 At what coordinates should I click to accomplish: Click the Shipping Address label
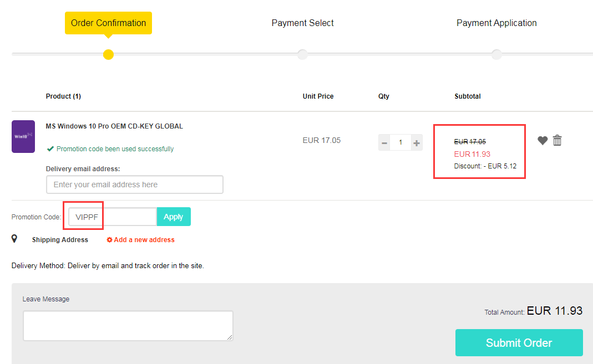(x=60, y=240)
